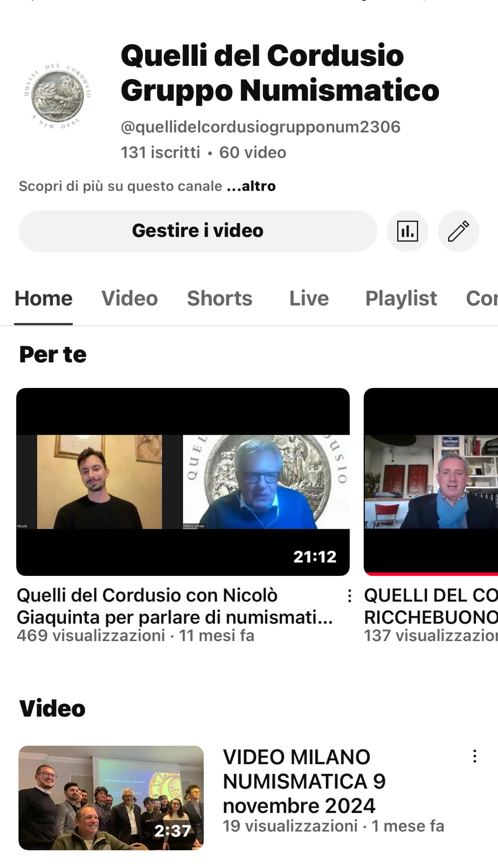Tap the red watch progress bar on Ricchebuono video

[431, 574]
